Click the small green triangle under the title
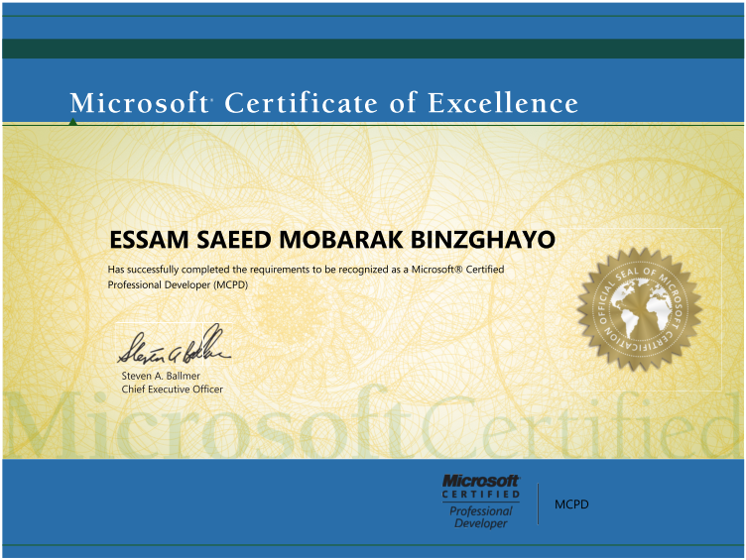This screenshot has width=746, height=560. 72,121
